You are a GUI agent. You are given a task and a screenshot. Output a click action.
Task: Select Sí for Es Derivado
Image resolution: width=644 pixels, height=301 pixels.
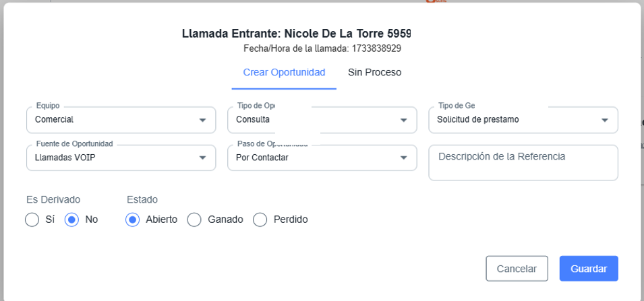[x=32, y=220]
